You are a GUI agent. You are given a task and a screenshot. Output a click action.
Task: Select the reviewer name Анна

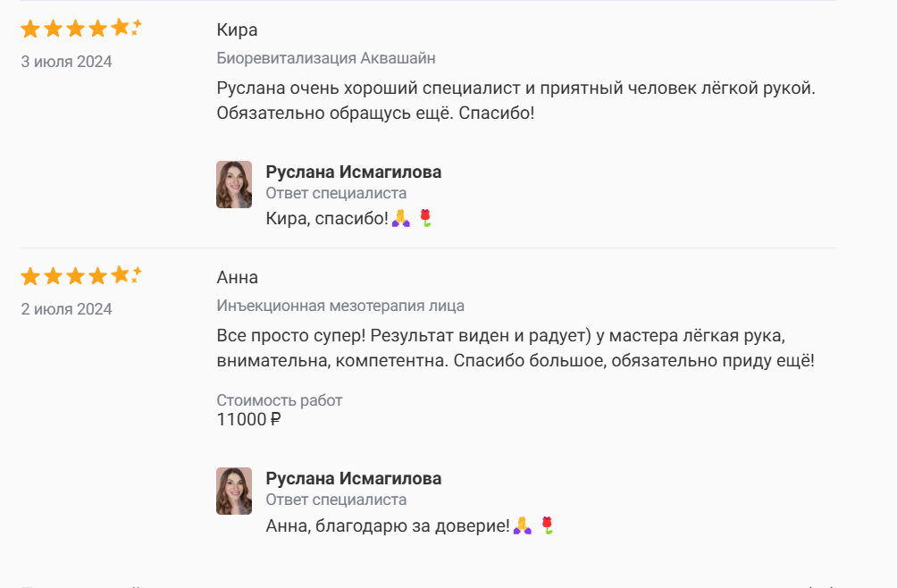point(237,278)
